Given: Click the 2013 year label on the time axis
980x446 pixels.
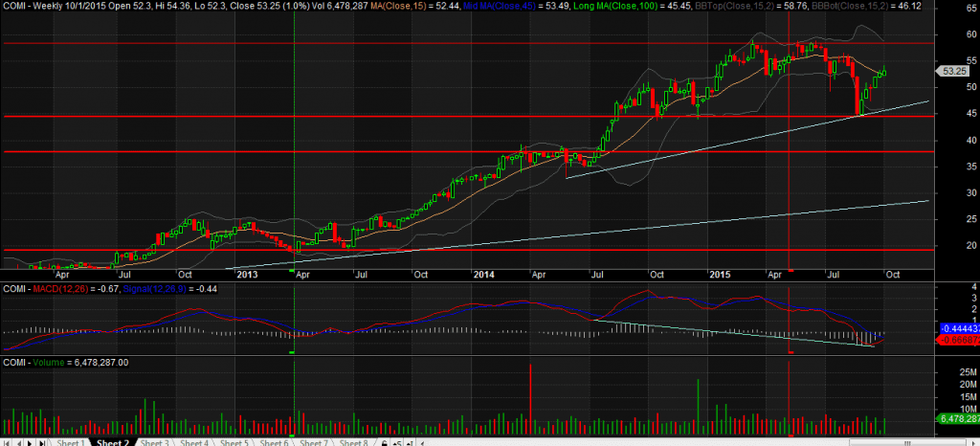Looking at the screenshot, I should point(246,275).
